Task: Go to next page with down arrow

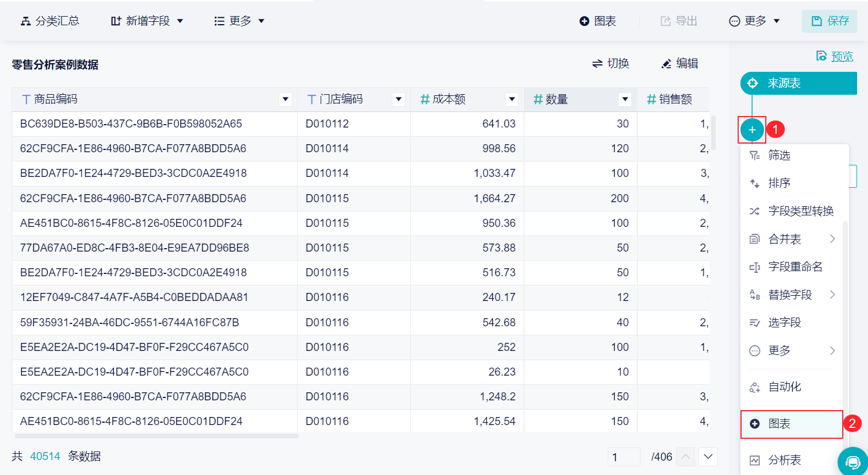Action: point(708,457)
